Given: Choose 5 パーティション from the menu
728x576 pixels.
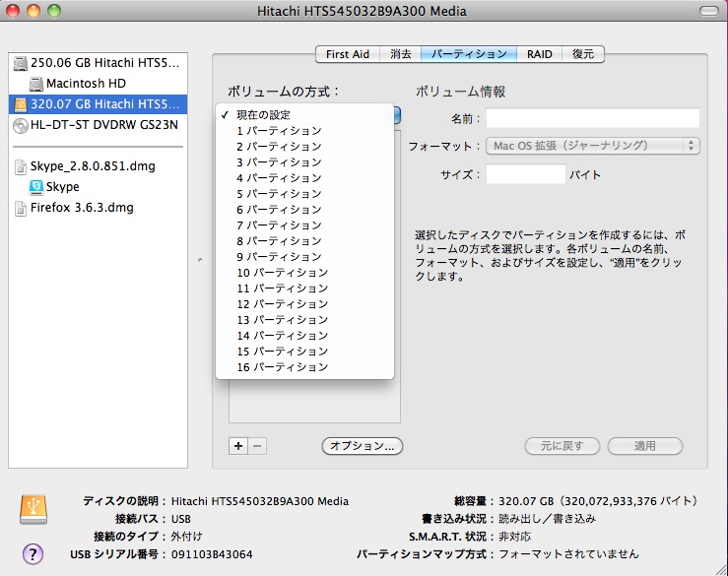Looking at the screenshot, I should pyautogui.click(x=305, y=194).
